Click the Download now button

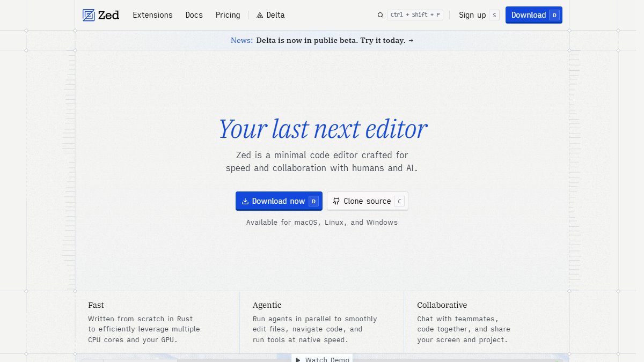279,201
